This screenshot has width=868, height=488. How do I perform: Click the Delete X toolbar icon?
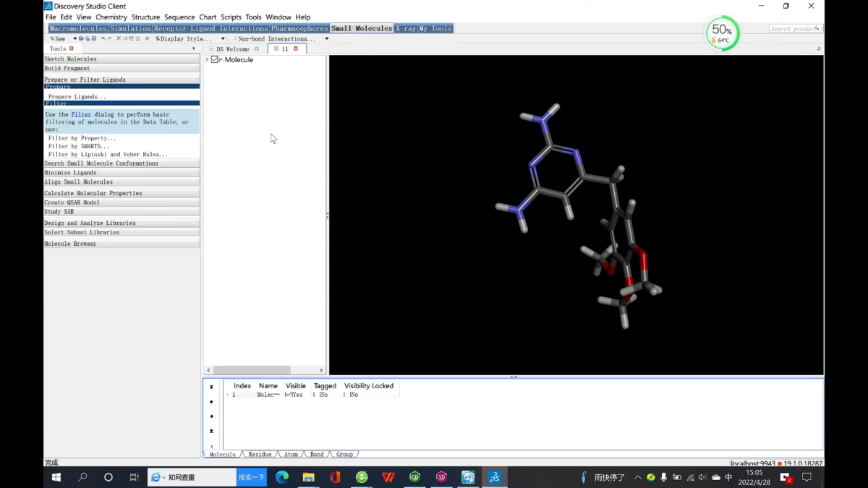119,39
